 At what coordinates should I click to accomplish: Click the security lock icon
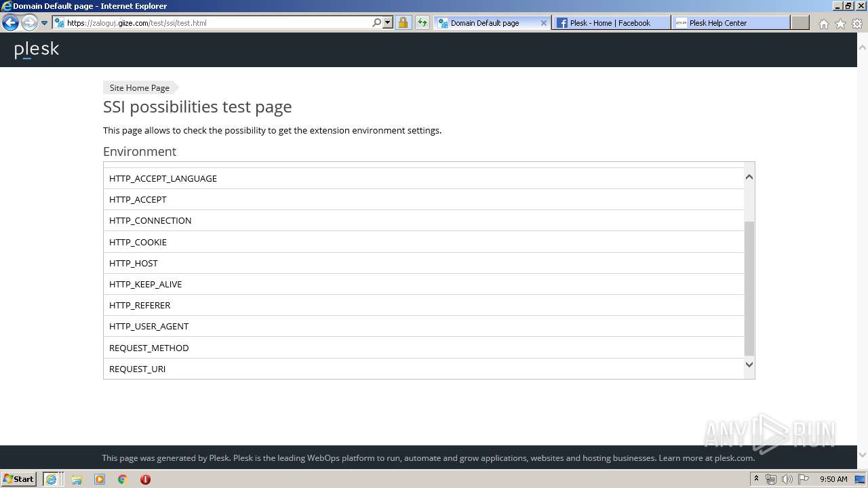(403, 22)
